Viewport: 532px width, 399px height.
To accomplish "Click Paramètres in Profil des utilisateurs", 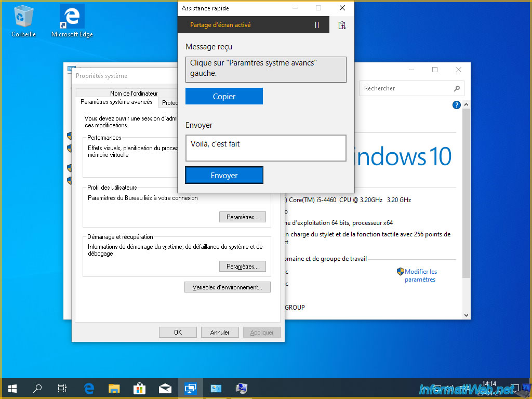I will 242,217.
